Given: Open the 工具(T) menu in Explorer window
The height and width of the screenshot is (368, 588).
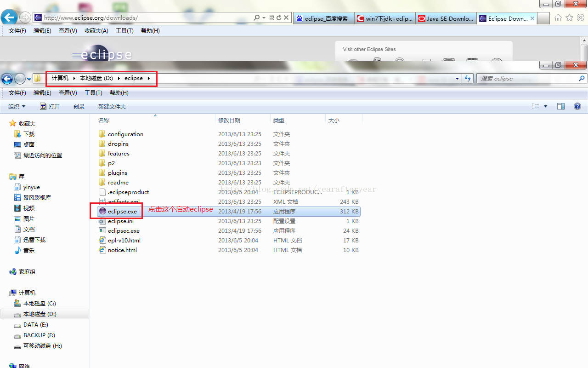Looking at the screenshot, I should point(93,93).
